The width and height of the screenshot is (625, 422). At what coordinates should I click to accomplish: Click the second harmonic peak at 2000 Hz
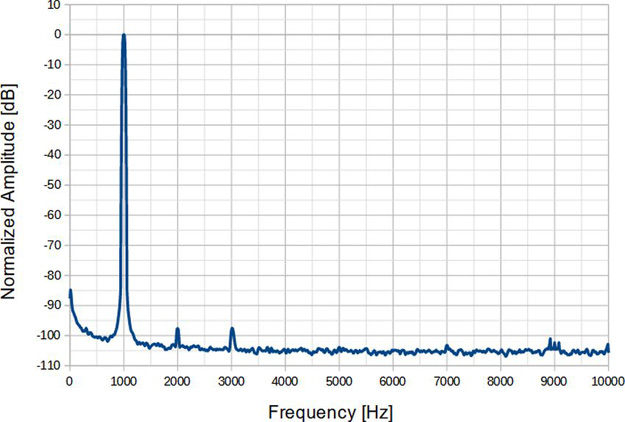[x=177, y=329]
